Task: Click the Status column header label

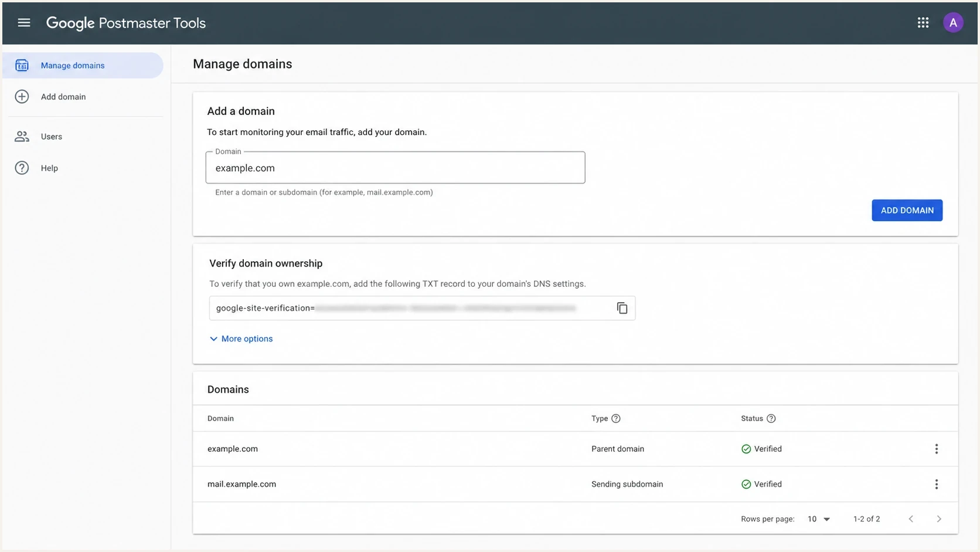Action: [x=752, y=418]
